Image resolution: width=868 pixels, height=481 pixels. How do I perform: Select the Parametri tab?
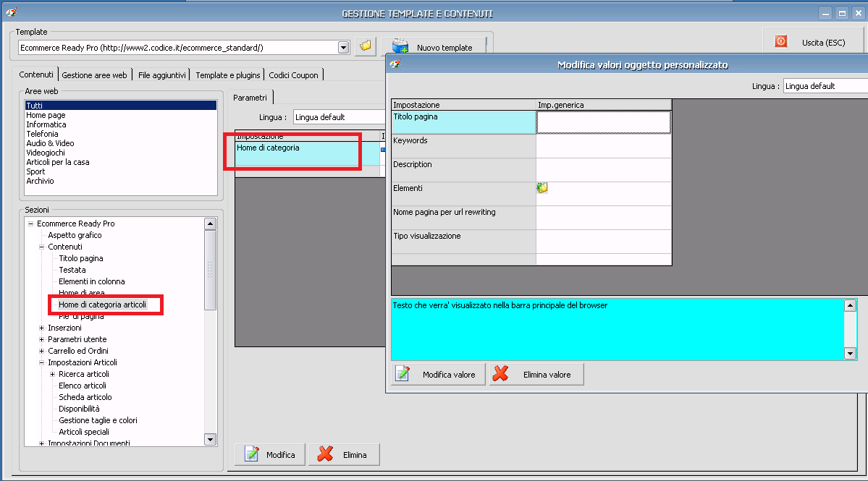[250, 98]
